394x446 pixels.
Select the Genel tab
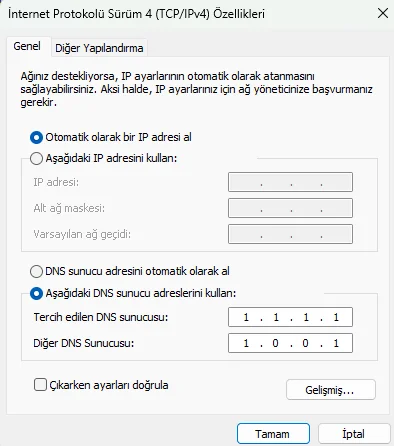tap(27, 46)
